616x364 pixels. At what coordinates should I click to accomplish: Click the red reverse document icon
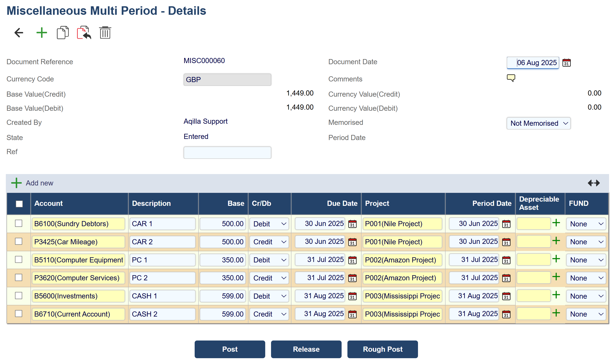[84, 33]
